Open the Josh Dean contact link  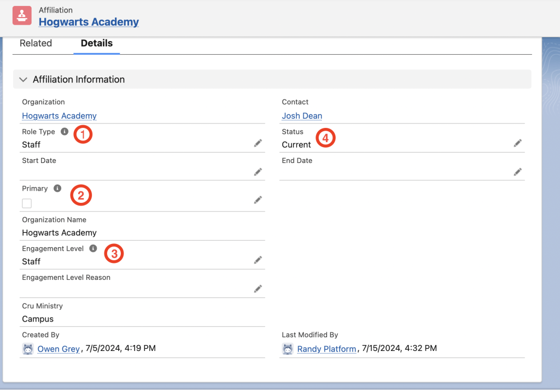302,116
